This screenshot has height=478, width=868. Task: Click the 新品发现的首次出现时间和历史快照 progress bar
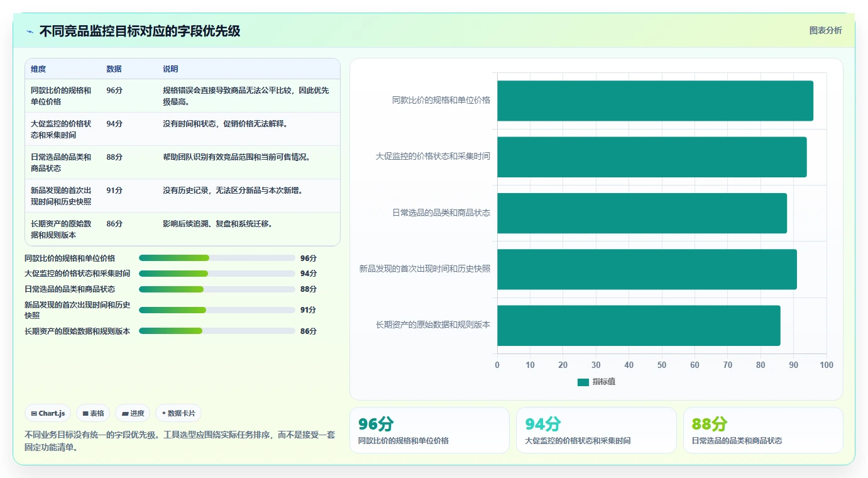pos(217,310)
